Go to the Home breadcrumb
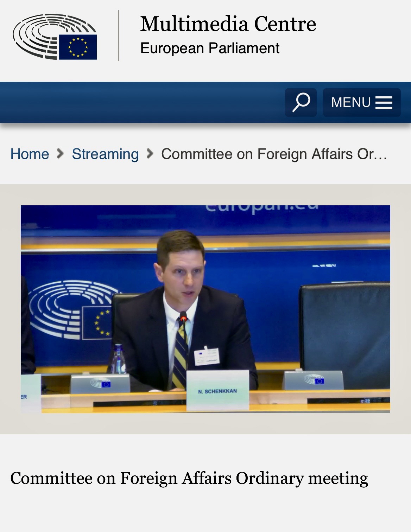Screen dimensions: 411x532 tap(30, 154)
